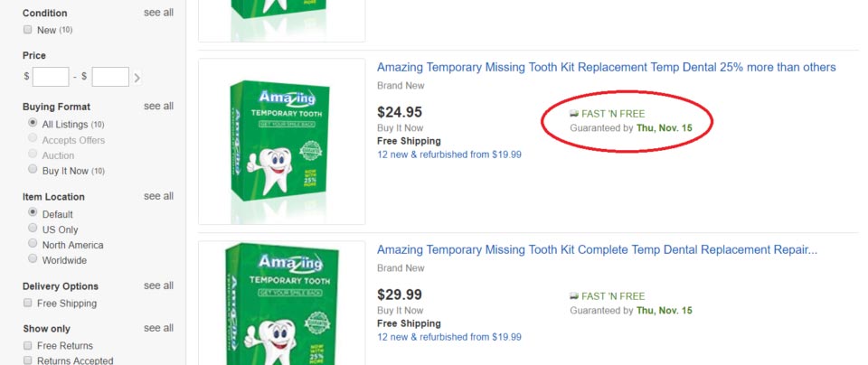Image resolution: width=868 pixels, height=365 pixels.
Task: Expand see all for Buying Format
Action: pyautogui.click(x=158, y=107)
